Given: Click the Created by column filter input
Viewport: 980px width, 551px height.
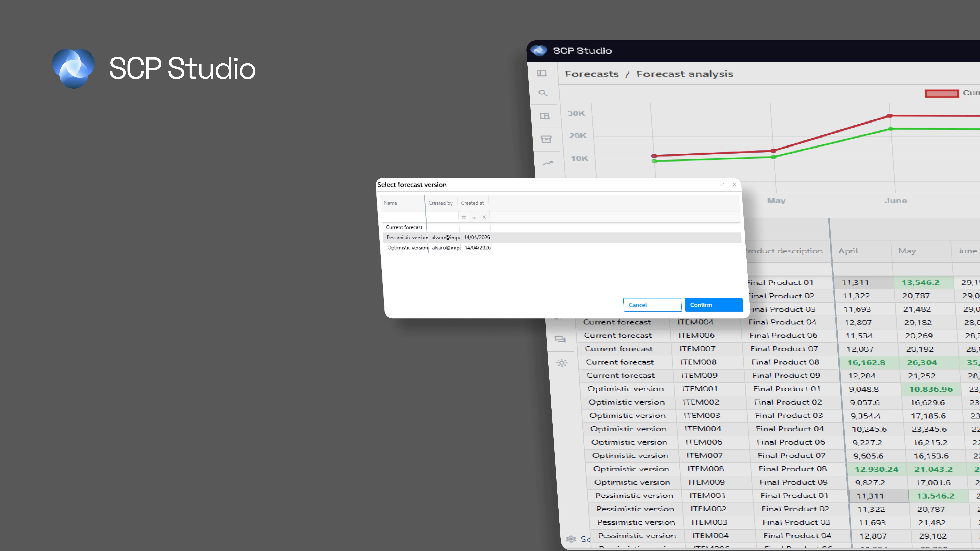Looking at the screenshot, I should coord(442,217).
